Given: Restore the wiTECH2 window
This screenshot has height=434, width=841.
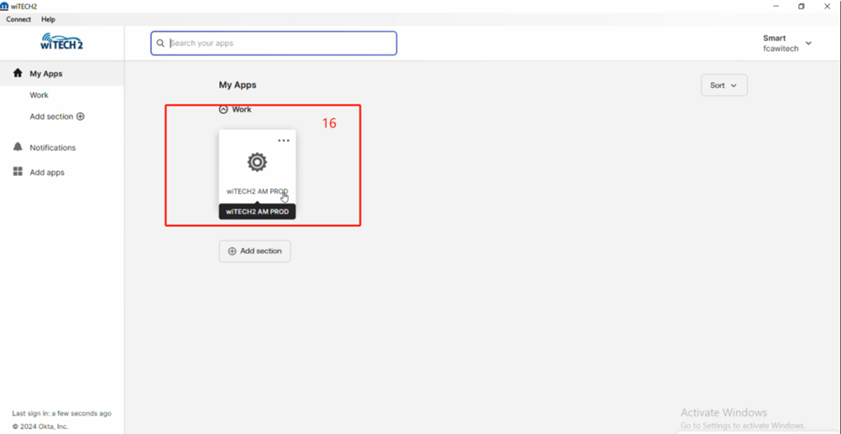Looking at the screenshot, I should 801,6.
